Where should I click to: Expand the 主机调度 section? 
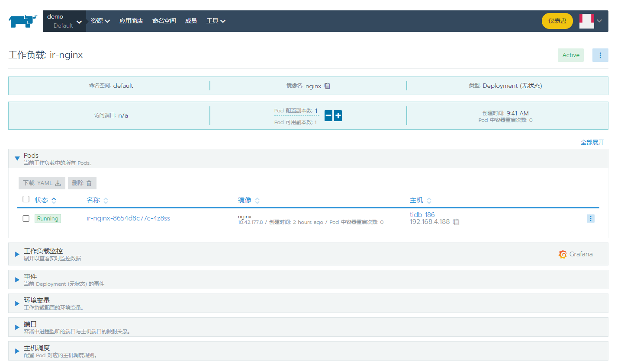pos(17,351)
